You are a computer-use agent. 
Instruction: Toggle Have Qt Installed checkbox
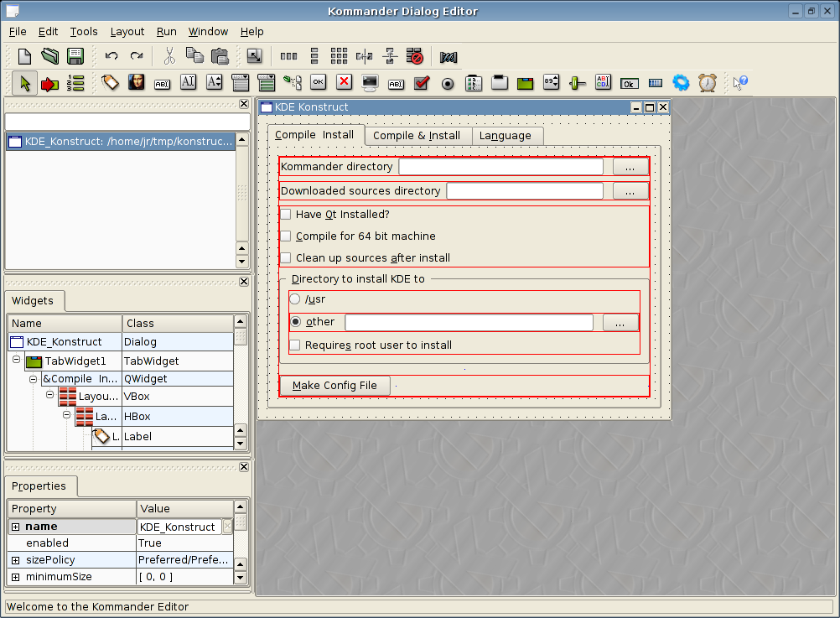(286, 215)
